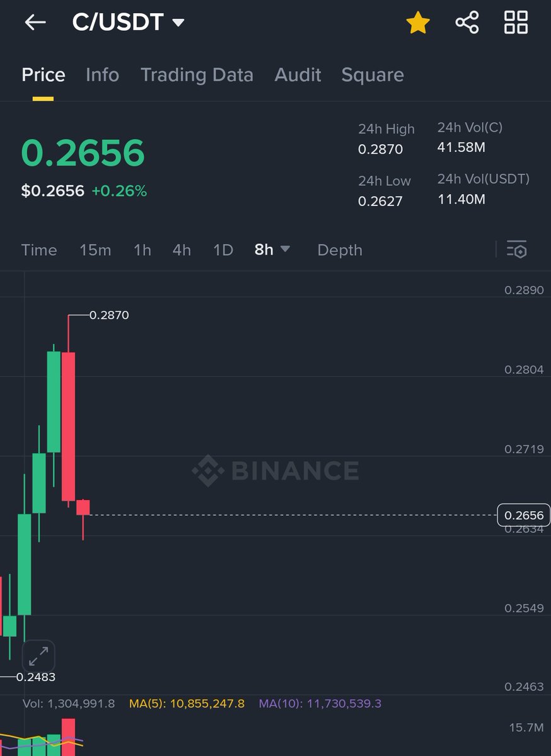Viewport: 551px width, 756px height.
Task: Show the Depth chart view
Action: tap(340, 250)
